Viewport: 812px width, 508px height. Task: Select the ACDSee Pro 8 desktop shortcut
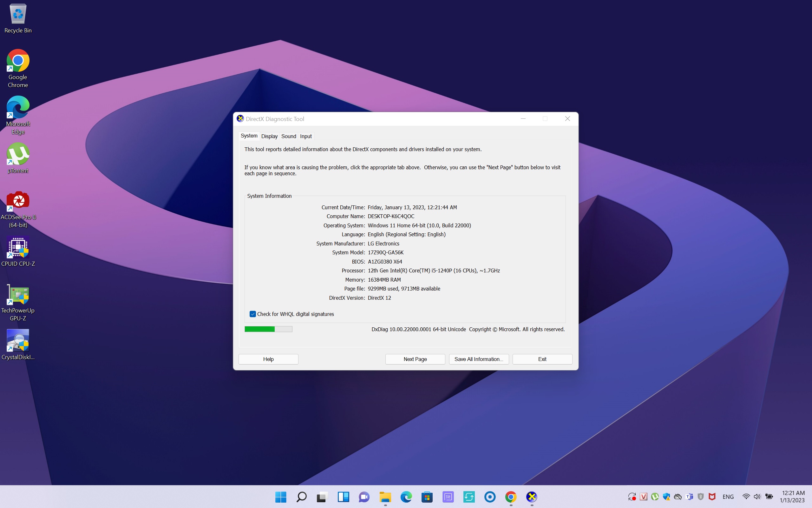tap(18, 209)
